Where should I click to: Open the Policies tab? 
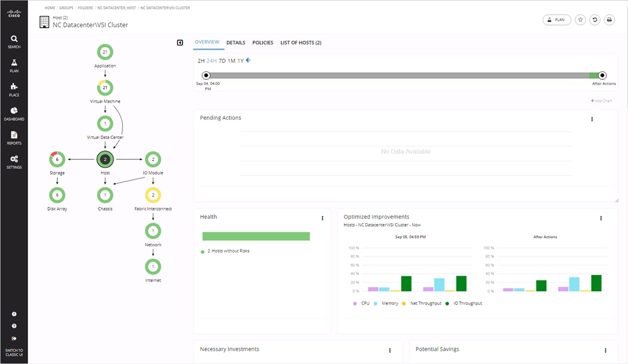pyautogui.click(x=263, y=42)
